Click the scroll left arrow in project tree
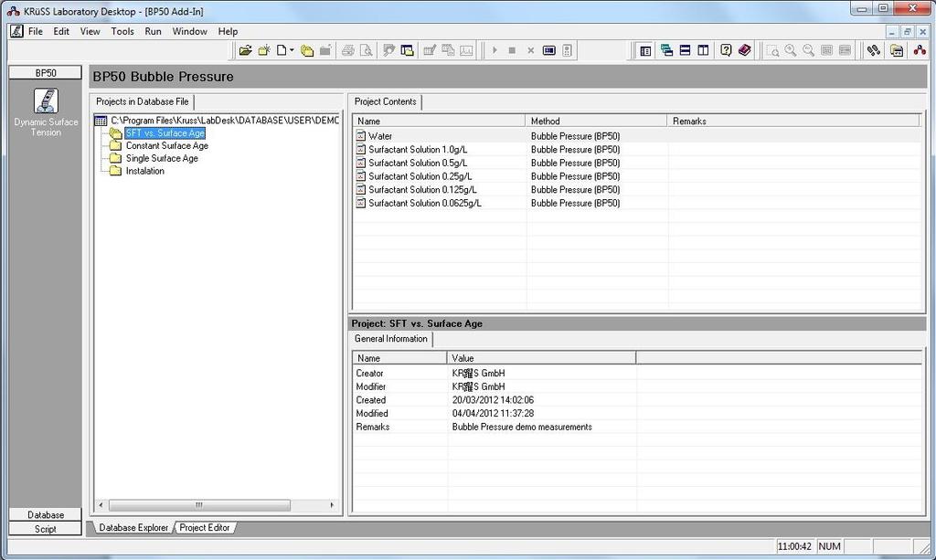 [101, 505]
